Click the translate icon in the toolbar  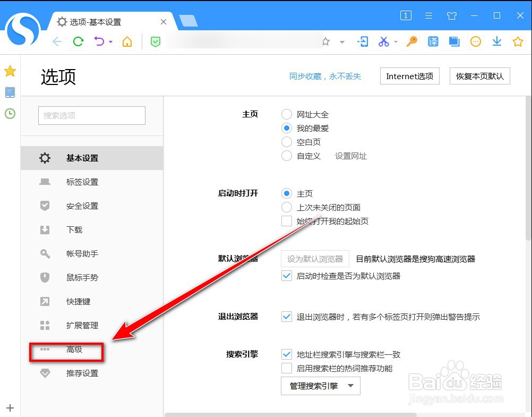click(x=433, y=41)
